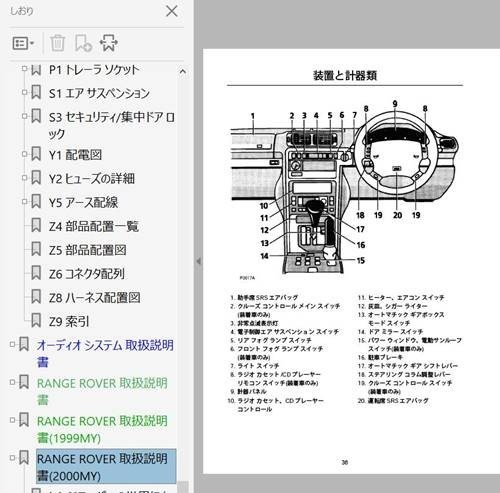Click bookmark ribbon icon beside オーディオ システム
The image size is (500, 493).
(24, 344)
